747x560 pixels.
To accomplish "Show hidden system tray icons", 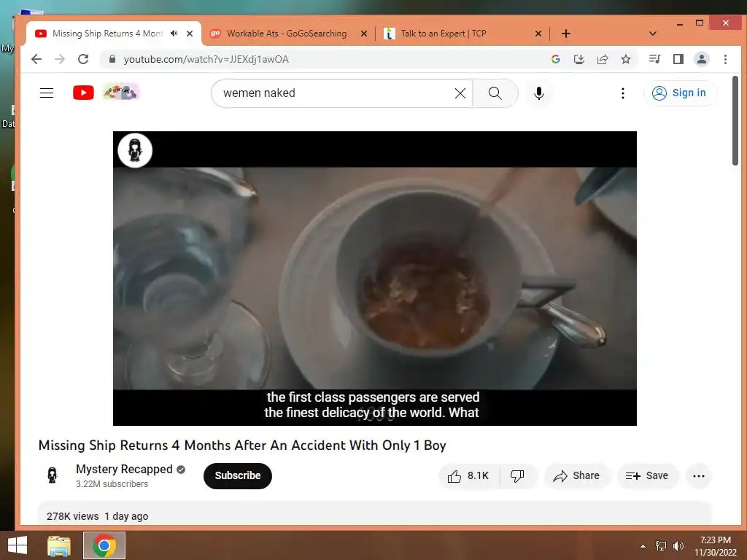I will pos(643,546).
